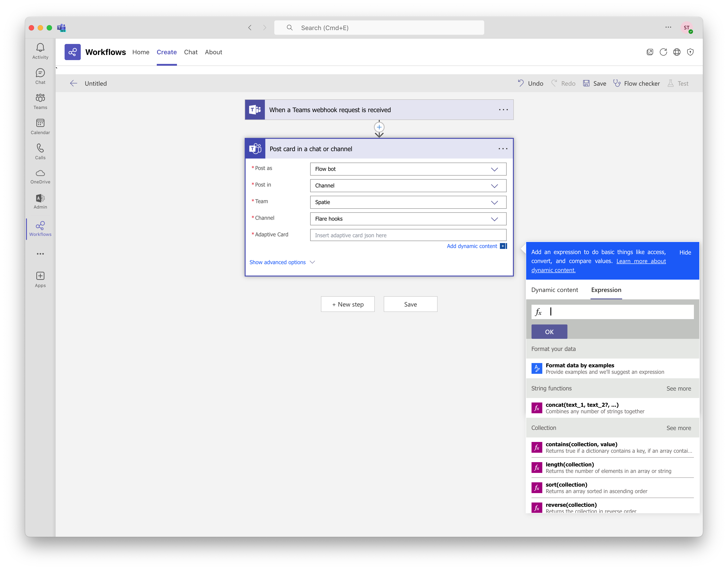728x570 pixels.
Task: Open the About page of Workflows
Action: tap(213, 52)
